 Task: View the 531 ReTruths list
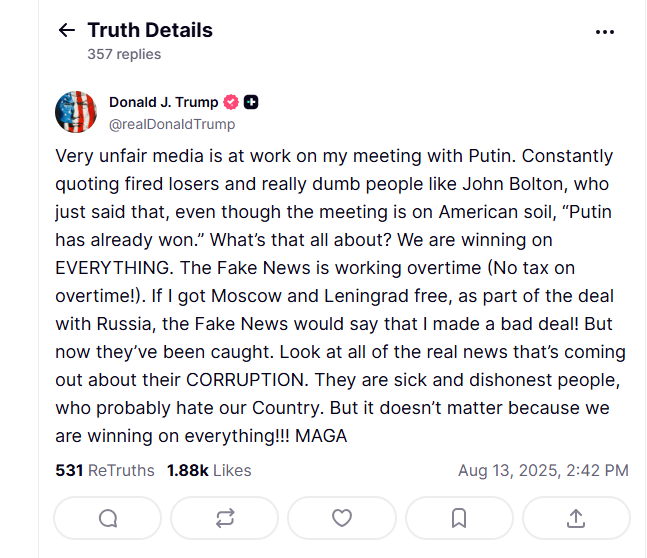[x=105, y=471]
